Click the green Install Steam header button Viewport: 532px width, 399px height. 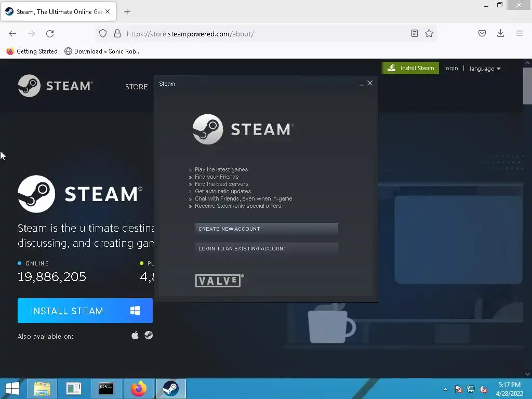click(x=410, y=68)
